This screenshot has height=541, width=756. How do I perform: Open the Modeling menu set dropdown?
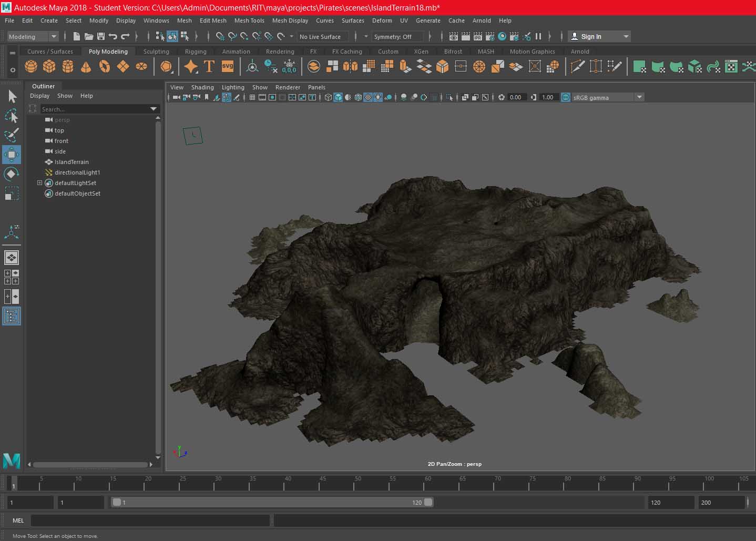pos(33,36)
